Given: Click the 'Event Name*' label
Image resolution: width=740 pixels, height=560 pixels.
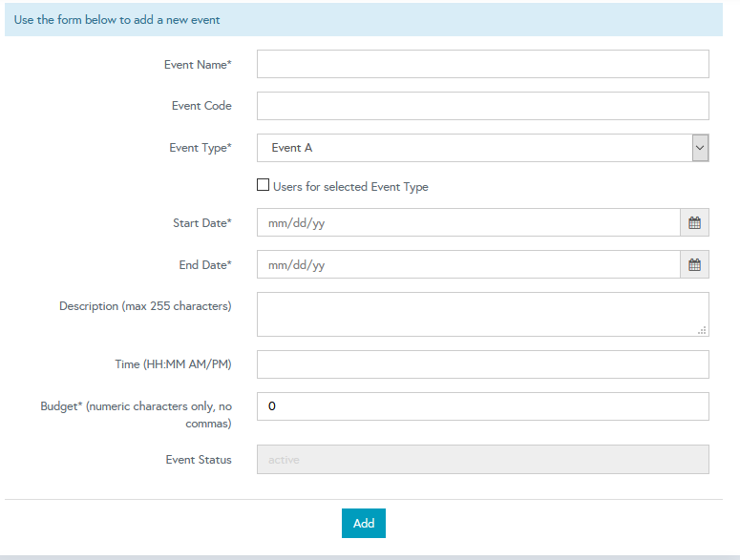Looking at the screenshot, I should tap(198, 65).
